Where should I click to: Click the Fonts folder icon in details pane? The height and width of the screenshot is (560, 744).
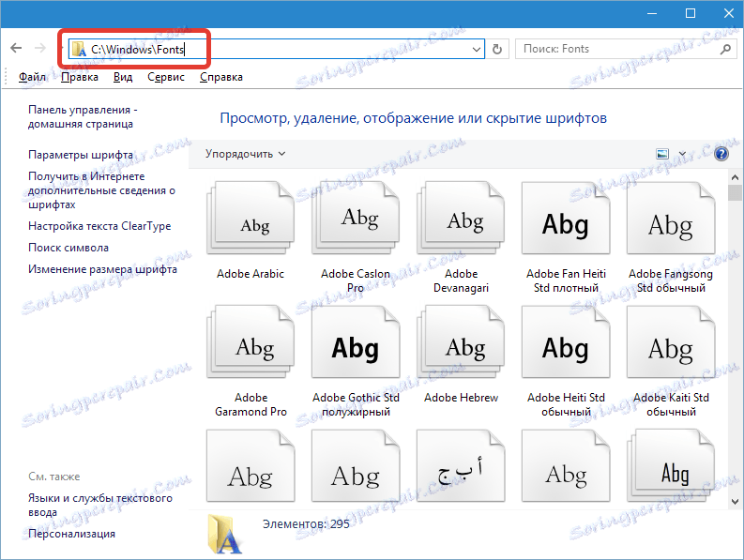[x=225, y=534]
